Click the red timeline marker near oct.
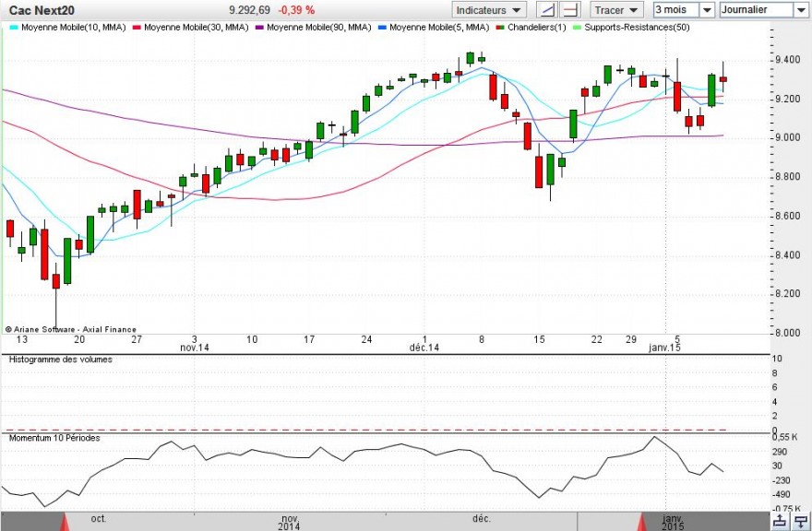 point(65,522)
